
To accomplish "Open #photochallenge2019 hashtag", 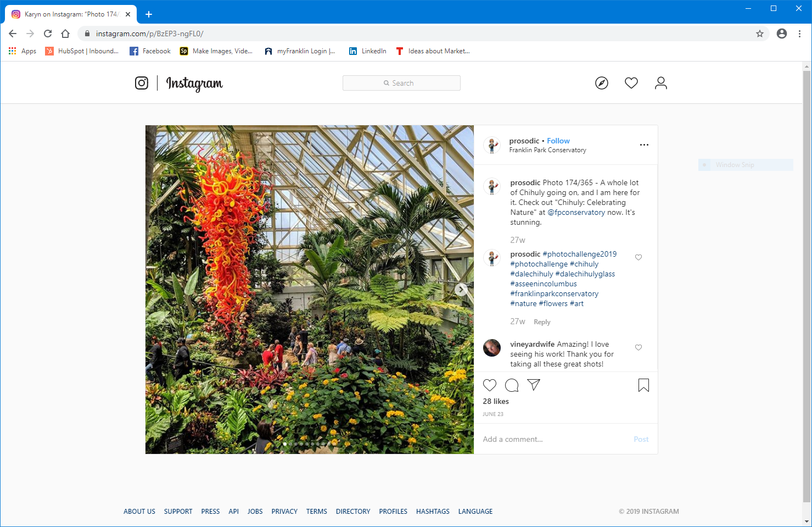I will (x=580, y=254).
